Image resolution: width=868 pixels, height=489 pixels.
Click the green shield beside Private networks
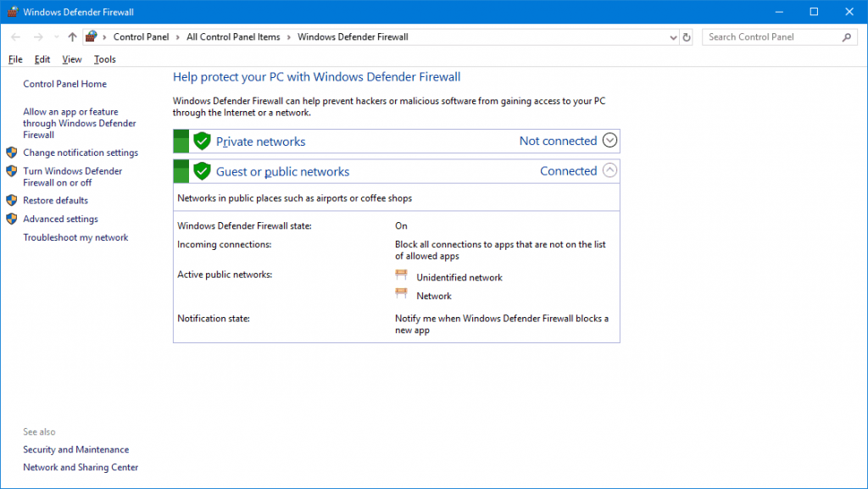coord(202,142)
